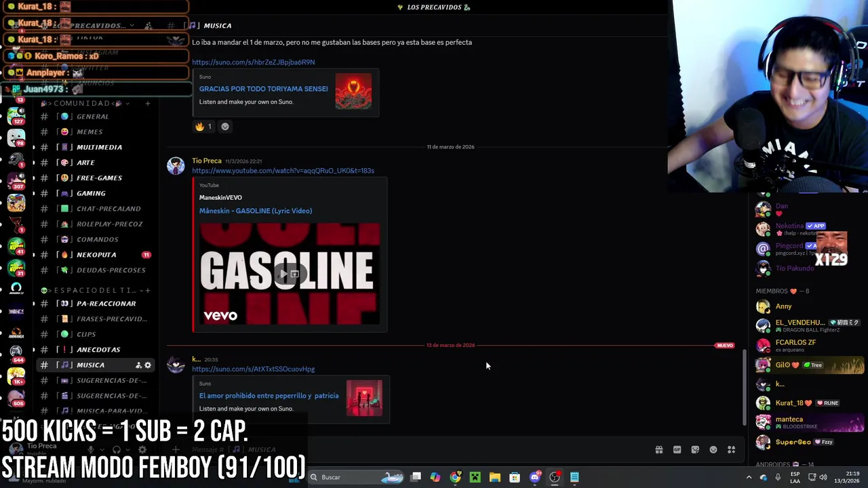Image resolution: width=868 pixels, height=488 pixels.
Task: View the red Suno thumbnail for El amor prohibido
Action: 364,398
